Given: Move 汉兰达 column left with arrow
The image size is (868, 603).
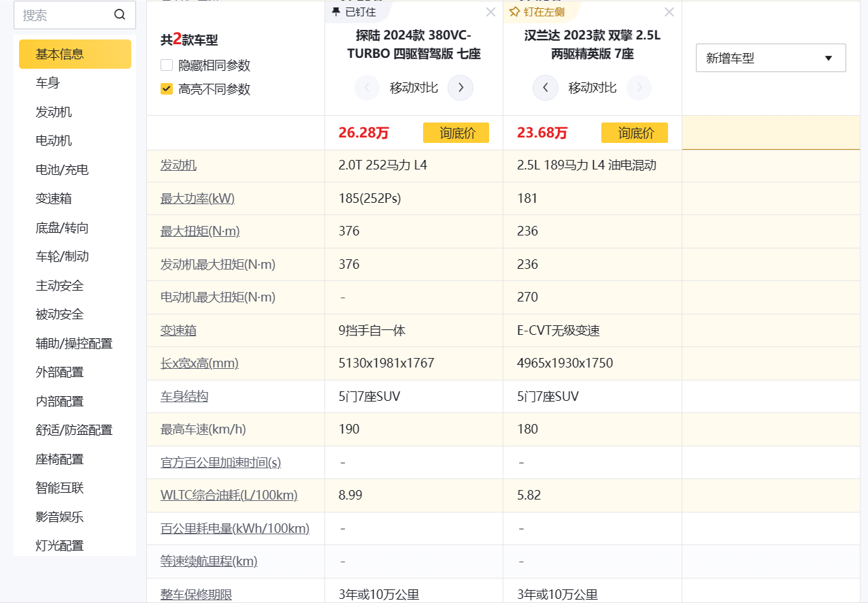Looking at the screenshot, I should (x=546, y=88).
